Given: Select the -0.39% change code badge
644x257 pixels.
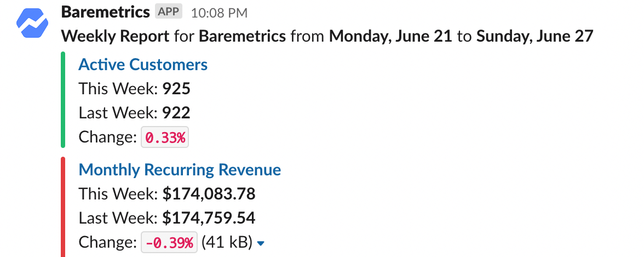Looking at the screenshot, I should [169, 242].
